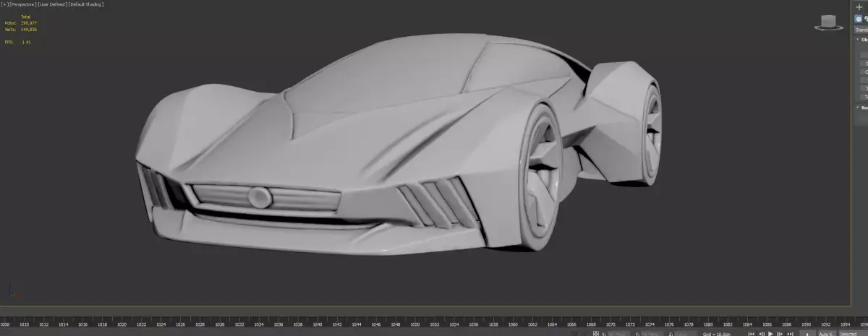Step to next frame
The image size is (868, 336).
coord(780,334)
